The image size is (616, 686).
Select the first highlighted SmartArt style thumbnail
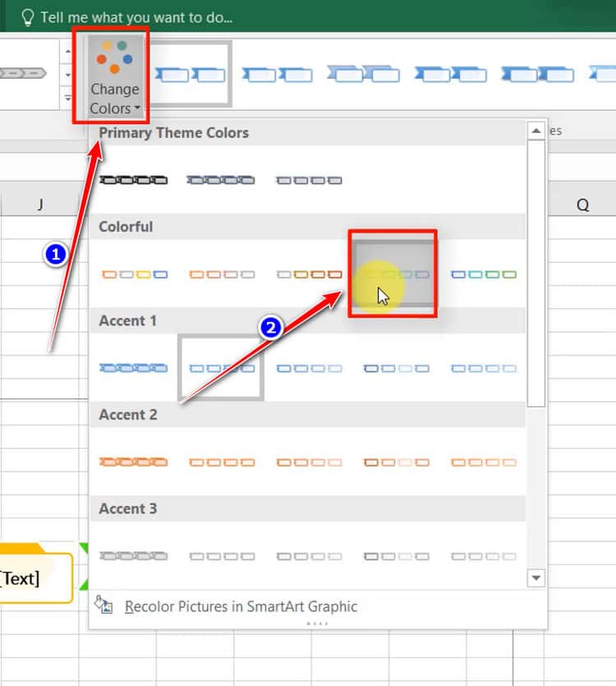191,75
